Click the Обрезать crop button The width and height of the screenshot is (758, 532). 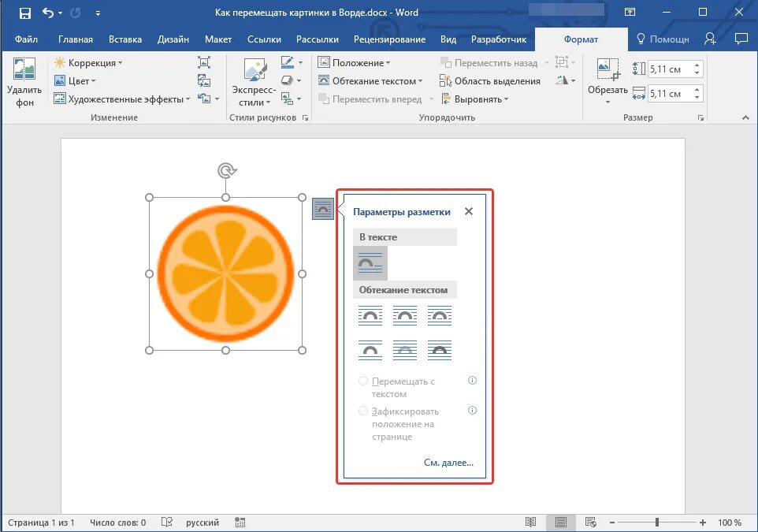[608, 80]
